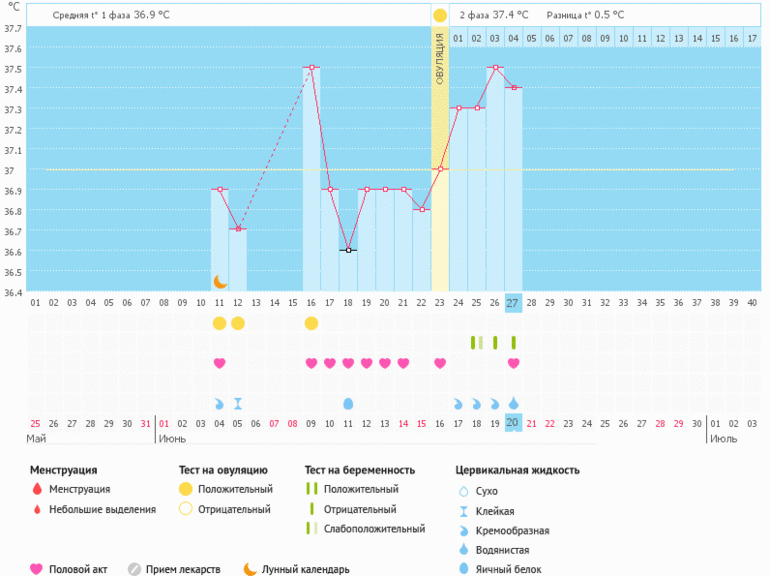The width and height of the screenshot is (770, 576).
Task: Click the Июнь month label
Action: pyautogui.click(x=172, y=438)
